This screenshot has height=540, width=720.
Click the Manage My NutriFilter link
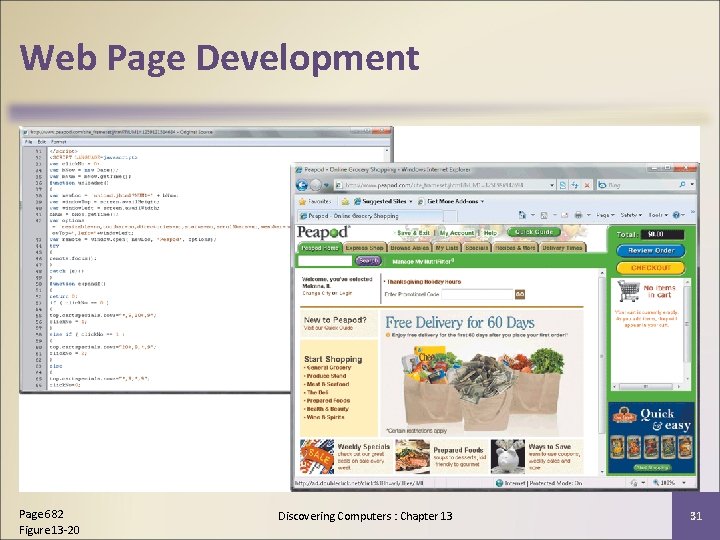coord(423,261)
